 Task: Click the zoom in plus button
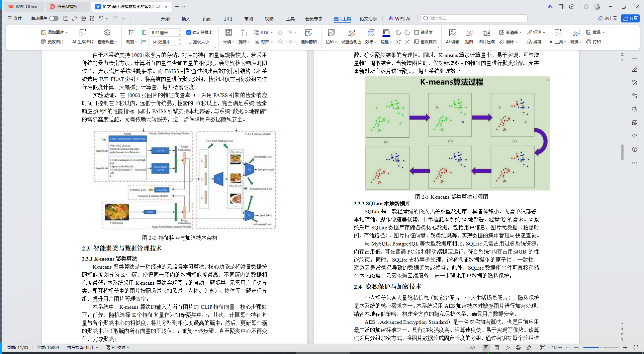tap(625, 348)
